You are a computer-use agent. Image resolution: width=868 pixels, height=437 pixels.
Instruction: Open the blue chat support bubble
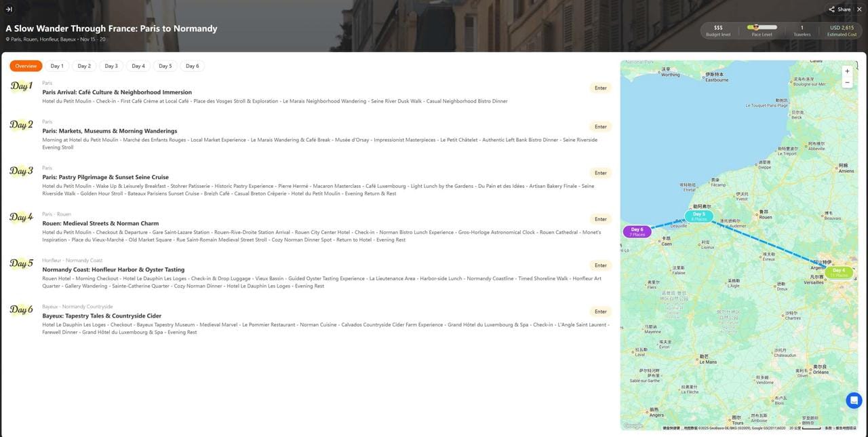pos(854,400)
